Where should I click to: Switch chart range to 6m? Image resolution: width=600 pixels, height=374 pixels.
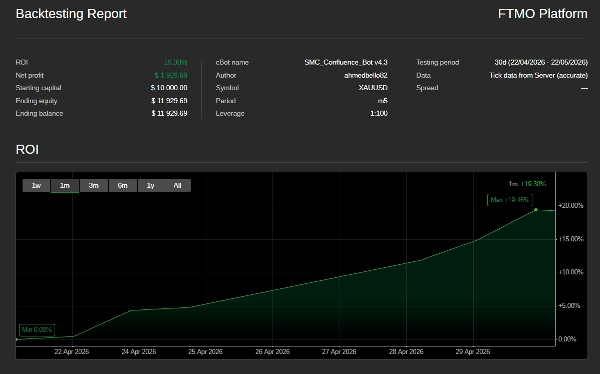(122, 186)
